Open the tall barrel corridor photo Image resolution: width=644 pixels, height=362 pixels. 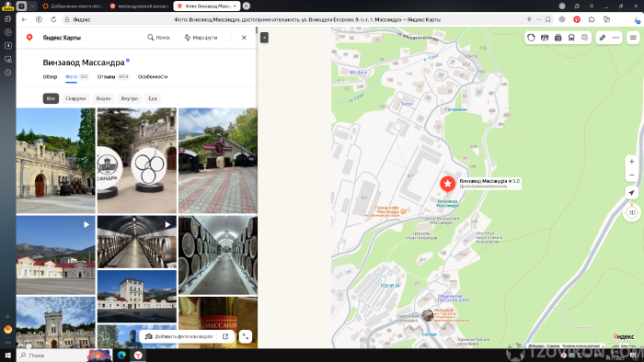[218, 255]
